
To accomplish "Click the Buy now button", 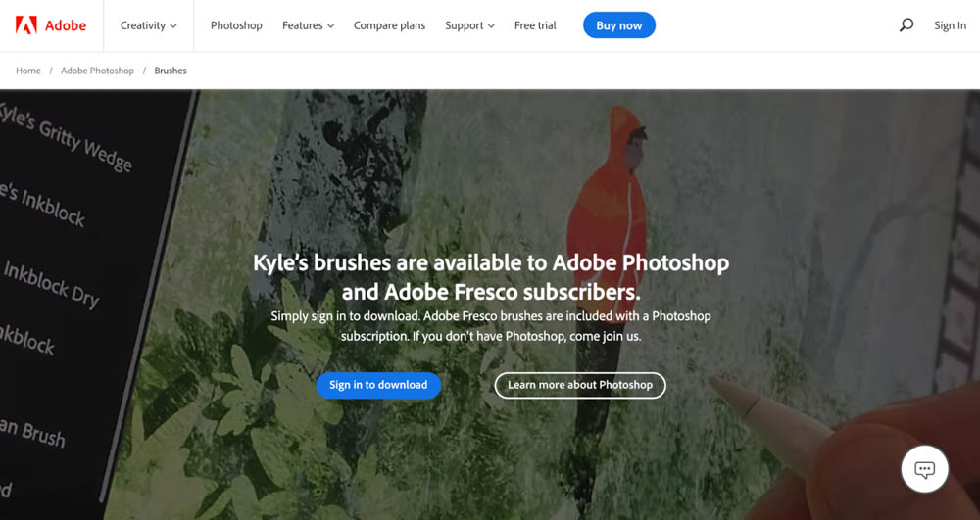I will tap(619, 25).
